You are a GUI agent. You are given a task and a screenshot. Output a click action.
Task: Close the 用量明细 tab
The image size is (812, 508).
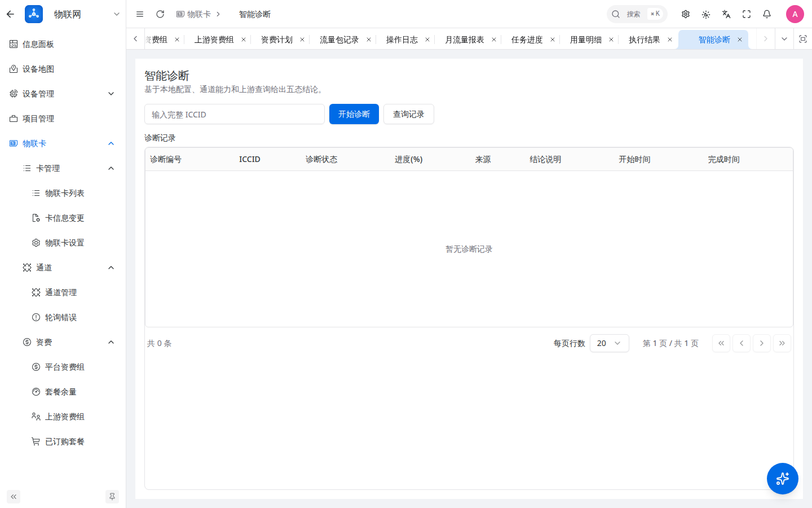[x=611, y=40]
